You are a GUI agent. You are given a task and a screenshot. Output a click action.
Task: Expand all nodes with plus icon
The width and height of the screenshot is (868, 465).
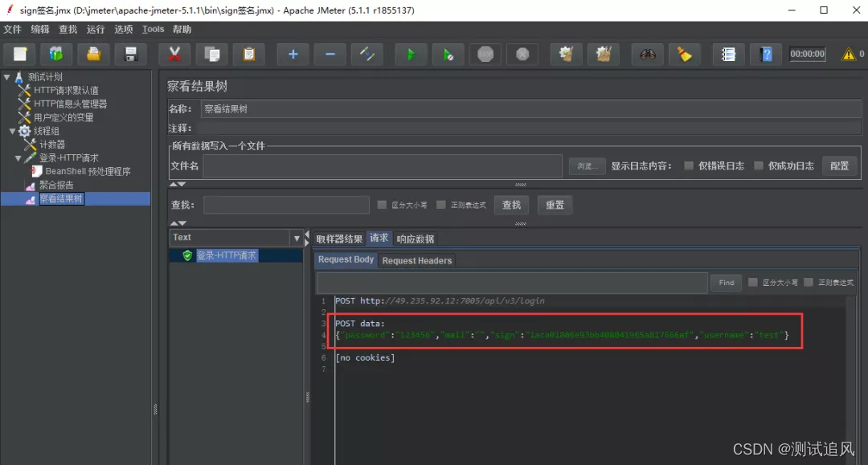point(293,54)
